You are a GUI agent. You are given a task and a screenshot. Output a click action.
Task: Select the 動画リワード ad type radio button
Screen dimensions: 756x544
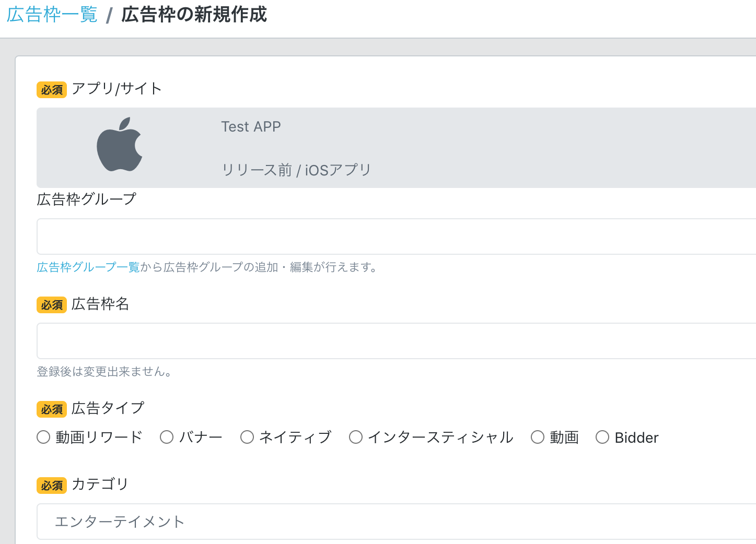point(43,437)
